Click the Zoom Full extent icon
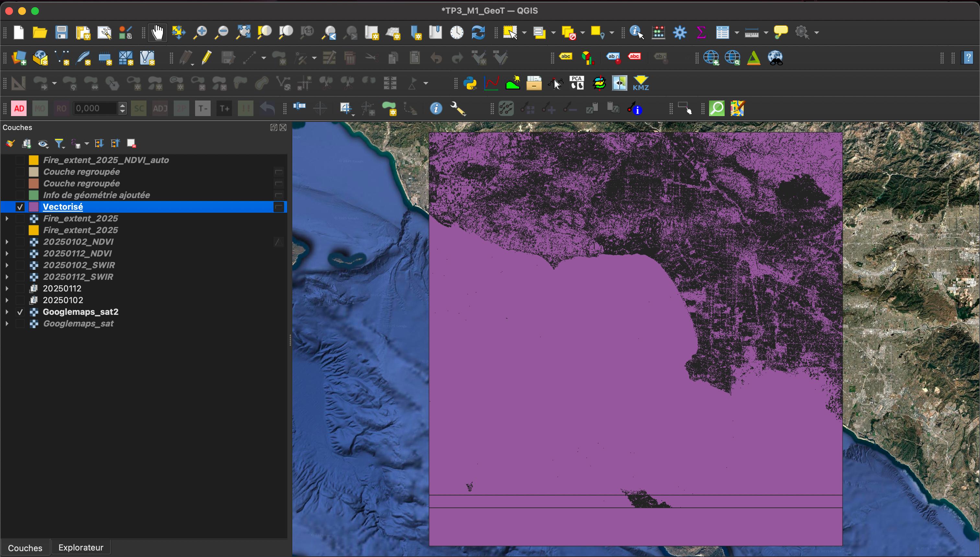Viewport: 980px width, 557px height. pos(243,32)
